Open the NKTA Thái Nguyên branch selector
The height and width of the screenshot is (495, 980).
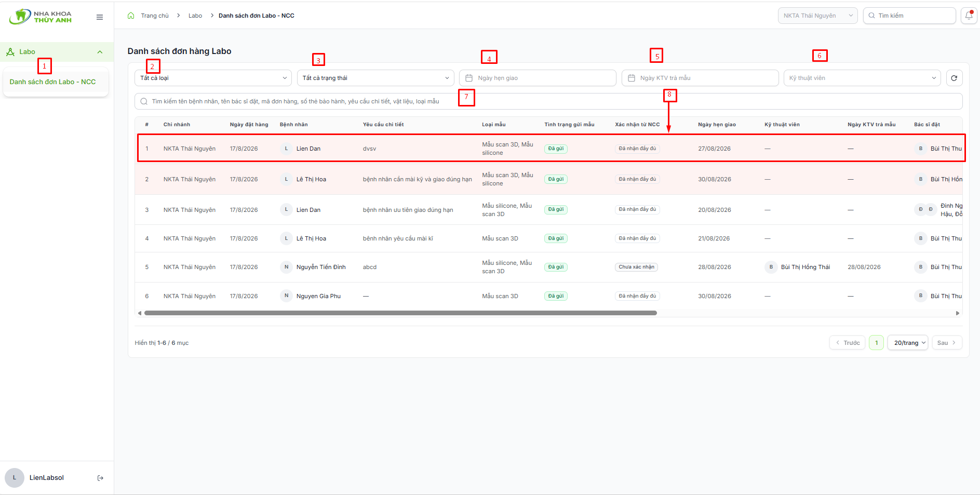(x=818, y=16)
